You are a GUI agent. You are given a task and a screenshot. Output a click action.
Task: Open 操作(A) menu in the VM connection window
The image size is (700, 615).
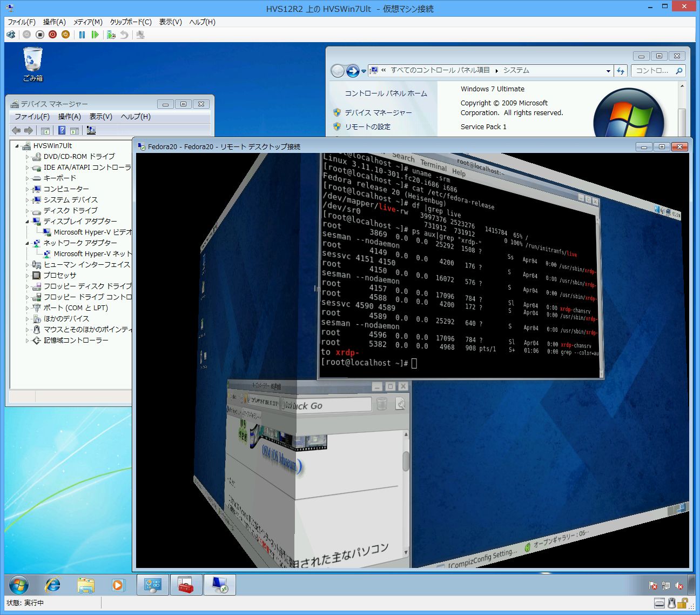(x=55, y=22)
